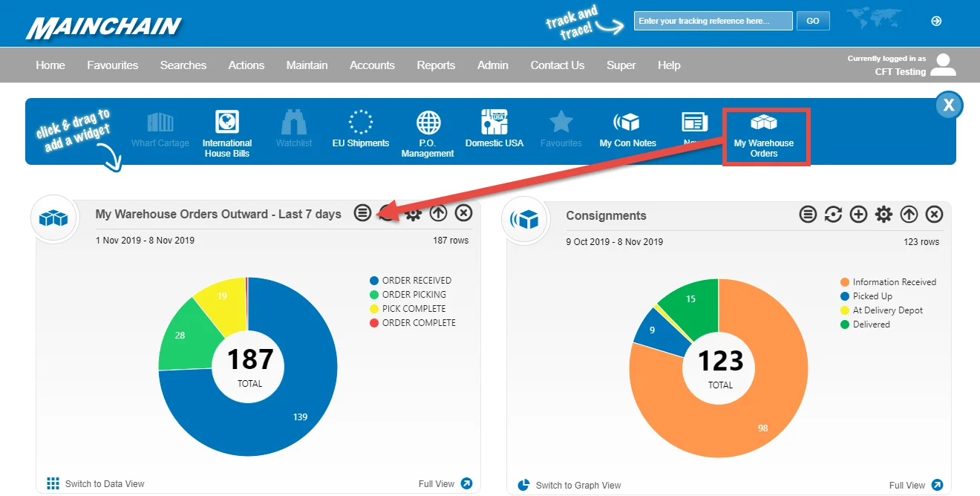Toggle Picked Up legend item

click(x=865, y=296)
